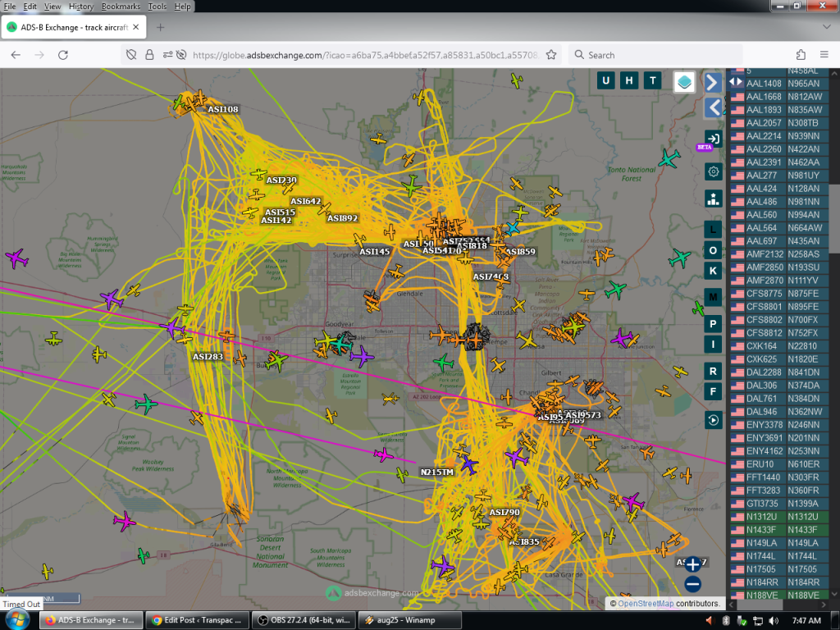Open the Help menu
The width and height of the screenshot is (840, 630).
[x=182, y=7]
